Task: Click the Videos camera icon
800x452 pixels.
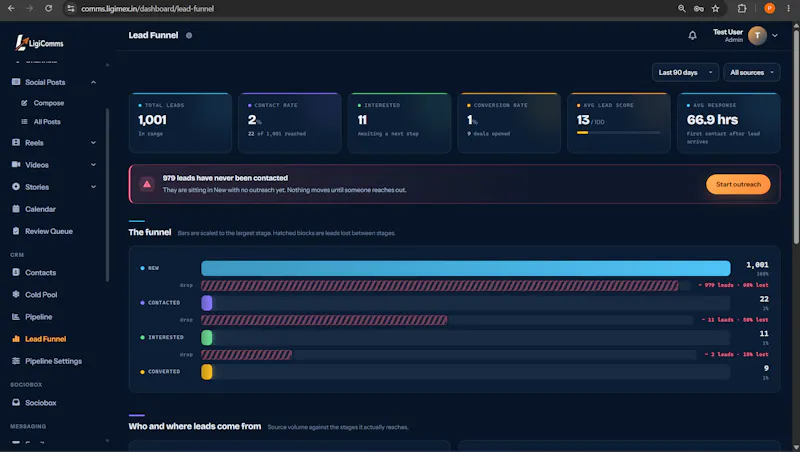Action: point(16,164)
